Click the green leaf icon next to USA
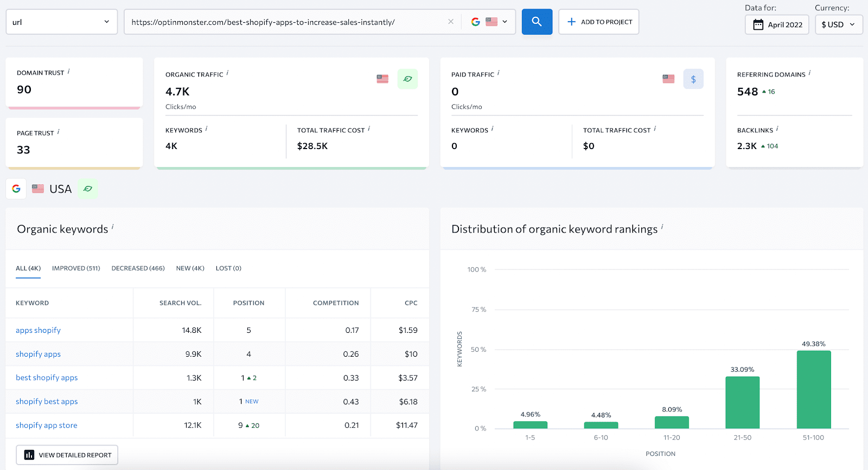 click(88, 189)
